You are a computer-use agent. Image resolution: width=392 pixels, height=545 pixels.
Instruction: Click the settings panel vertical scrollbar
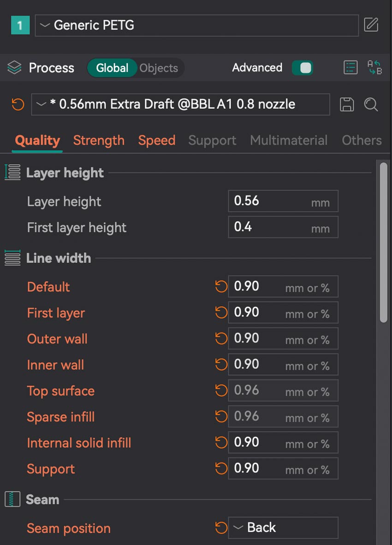pyautogui.click(x=383, y=242)
